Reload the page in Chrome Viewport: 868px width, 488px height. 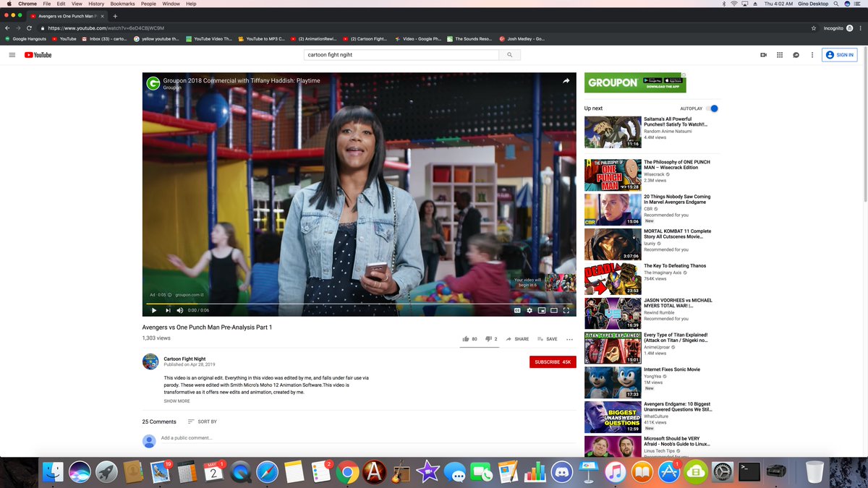[x=29, y=28]
